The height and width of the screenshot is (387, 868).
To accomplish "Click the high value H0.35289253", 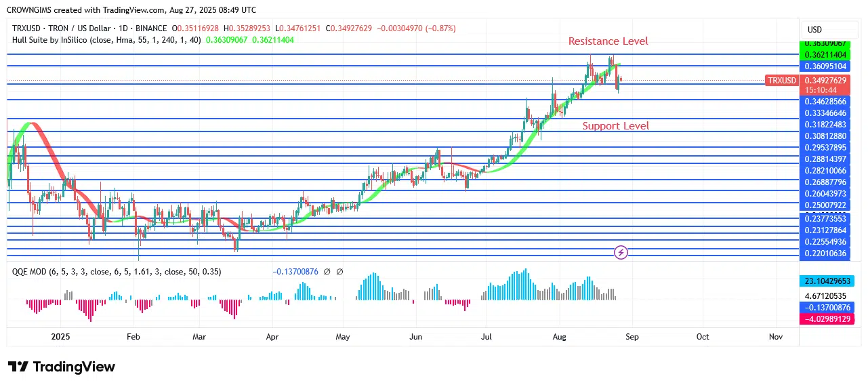I will click(x=247, y=28).
